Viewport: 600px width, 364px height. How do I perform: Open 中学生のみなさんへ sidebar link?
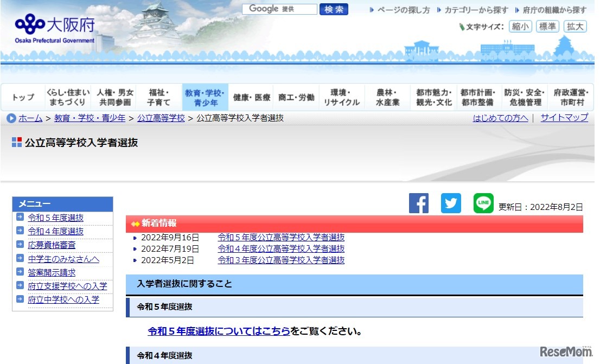pos(63,259)
